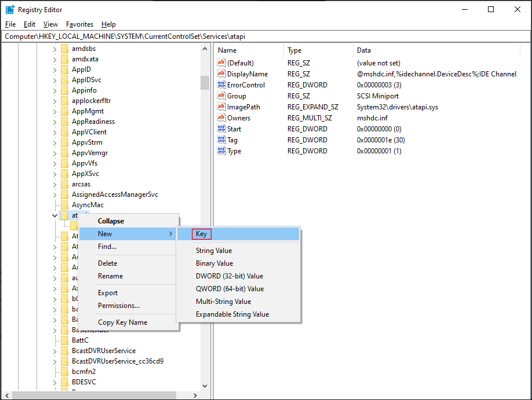Click the AsyncMac folder icon

coord(64,205)
